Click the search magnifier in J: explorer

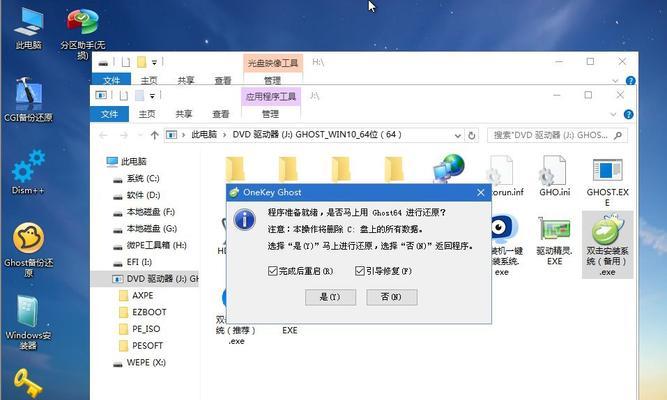pyautogui.click(x=618, y=135)
